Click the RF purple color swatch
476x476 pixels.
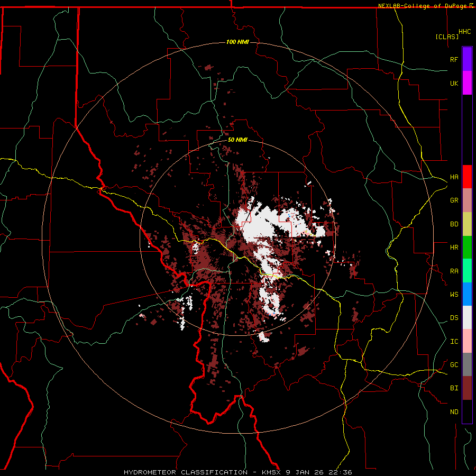coord(467,59)
